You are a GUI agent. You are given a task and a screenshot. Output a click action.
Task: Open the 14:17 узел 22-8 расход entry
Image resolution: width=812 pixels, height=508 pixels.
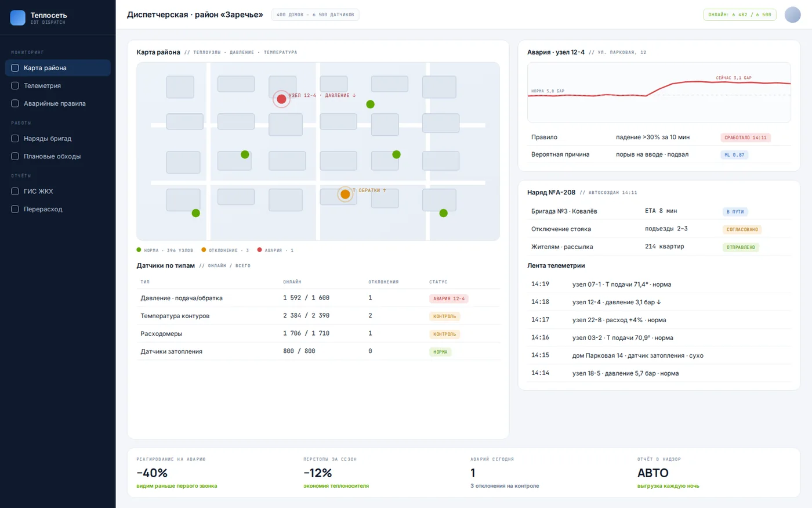point(659,320)
